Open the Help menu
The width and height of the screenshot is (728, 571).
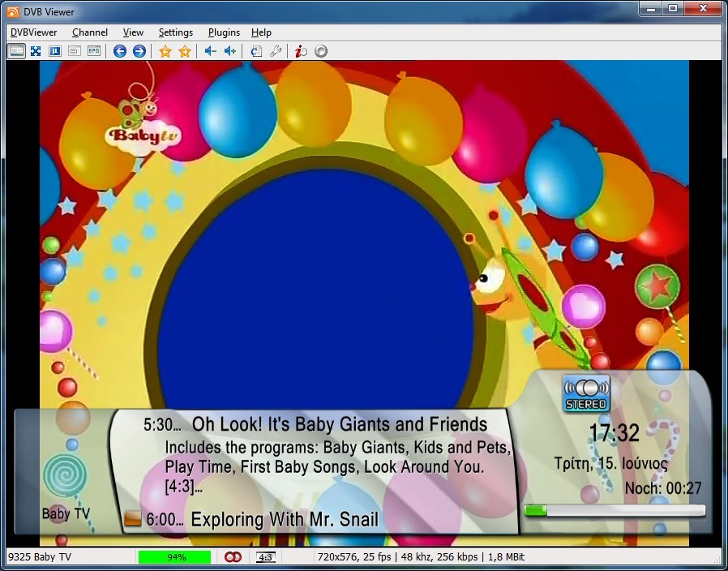[261, 32]
